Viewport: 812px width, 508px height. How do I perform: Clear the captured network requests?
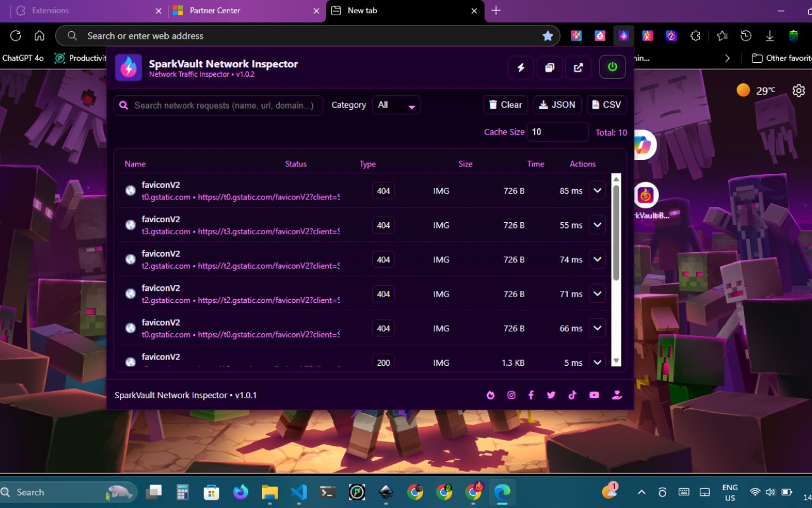click(505, 105)
